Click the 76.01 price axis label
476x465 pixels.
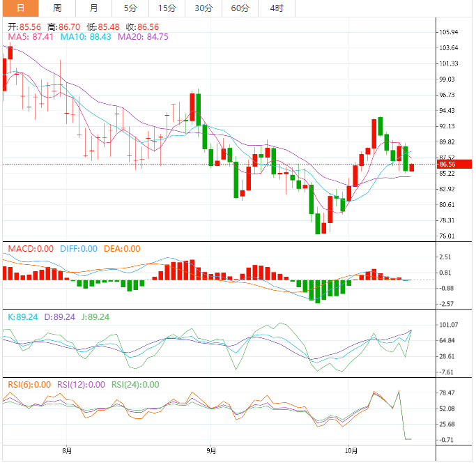click(447, 236)
